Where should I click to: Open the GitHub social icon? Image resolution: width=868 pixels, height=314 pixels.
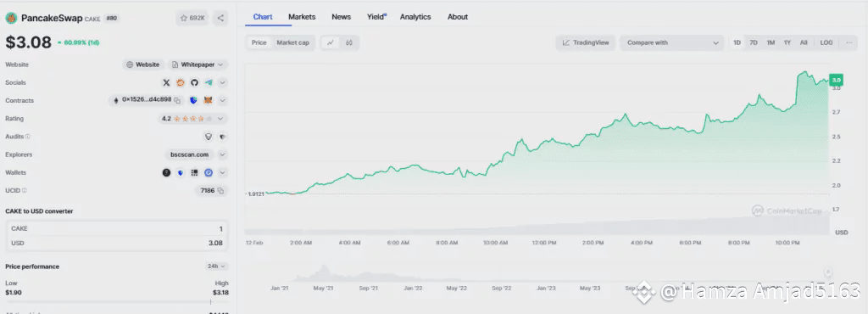coord(194,82)
